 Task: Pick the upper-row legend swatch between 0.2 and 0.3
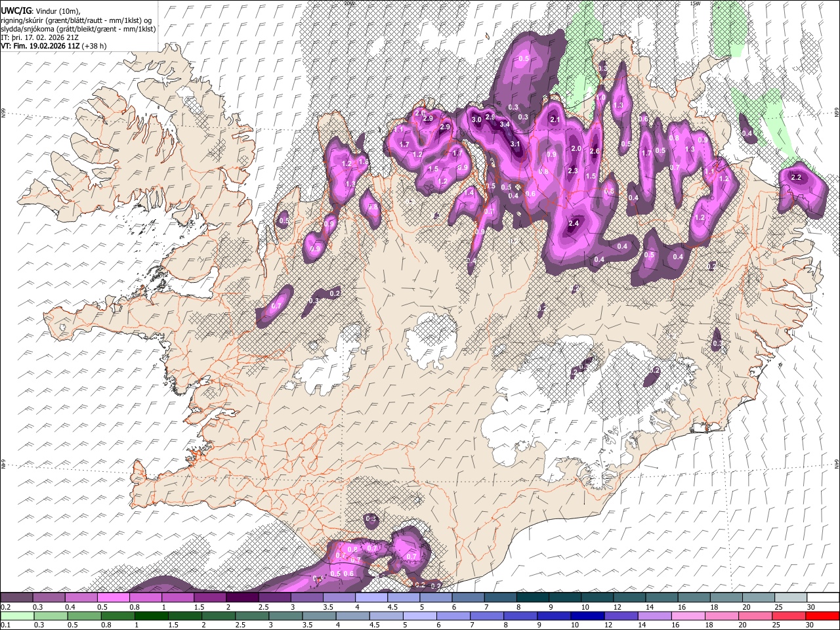[17, 598]
